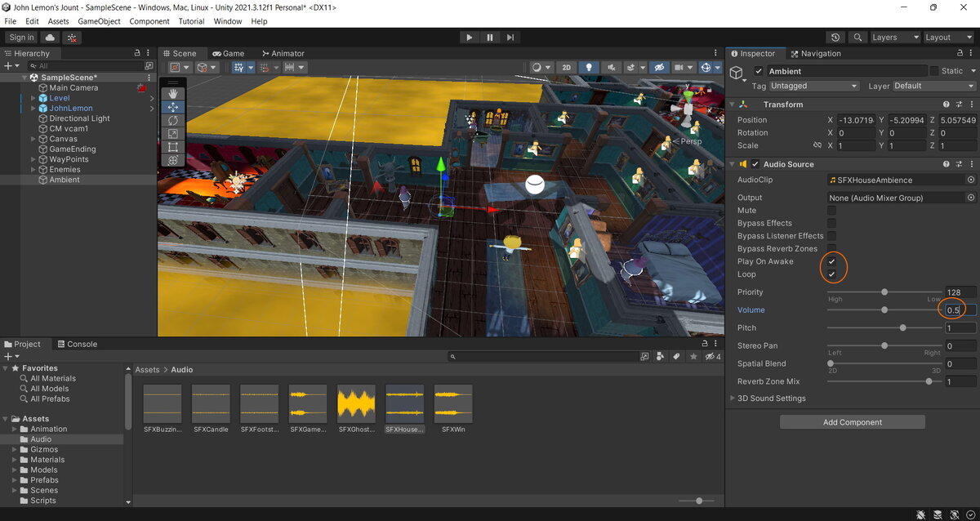Switch to the Game tab

228,53
